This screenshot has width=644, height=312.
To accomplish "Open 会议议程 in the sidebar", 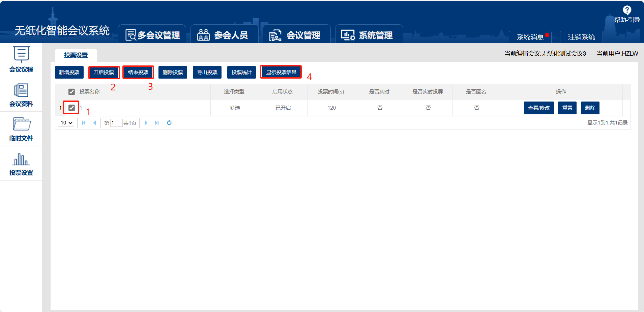I will click(x=21, y=60).
